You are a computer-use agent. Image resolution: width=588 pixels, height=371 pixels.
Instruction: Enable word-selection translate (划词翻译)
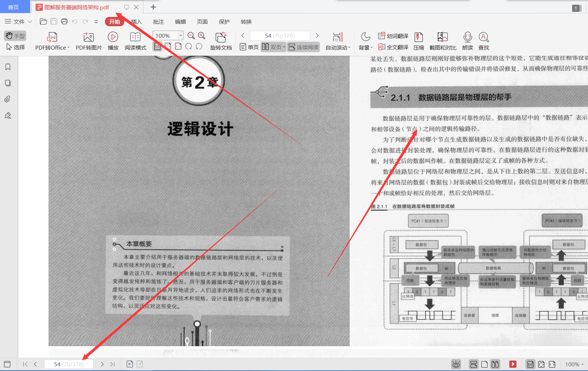pyautogui.click(x=393, y=36)
